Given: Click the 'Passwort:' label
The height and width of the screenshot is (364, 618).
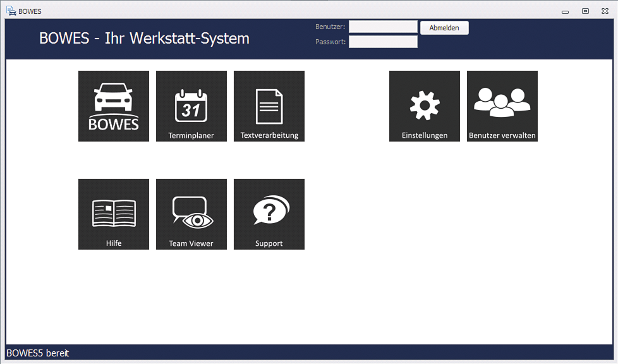Looking at the screenshot, I should pos(330,42).
